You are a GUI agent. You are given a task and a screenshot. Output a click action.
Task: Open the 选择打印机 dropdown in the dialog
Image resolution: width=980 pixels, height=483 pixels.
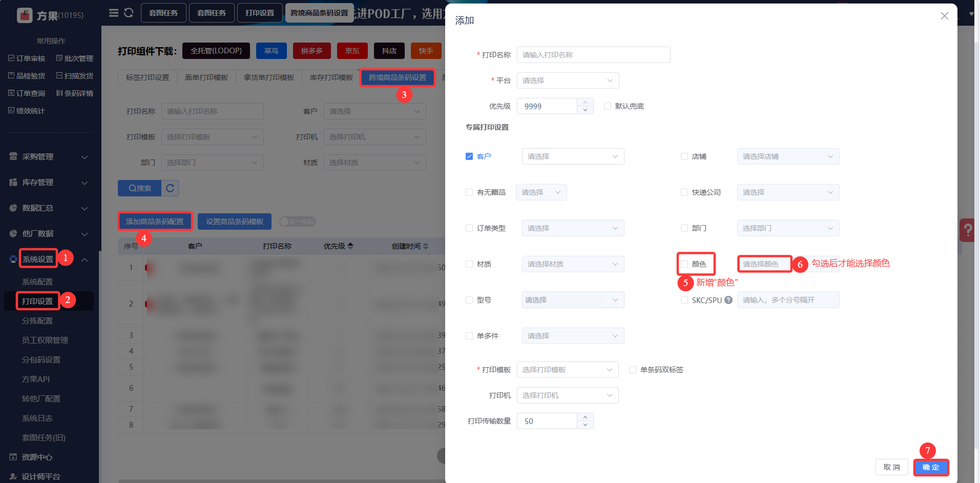pyautogui.click(x=568, y=395)
